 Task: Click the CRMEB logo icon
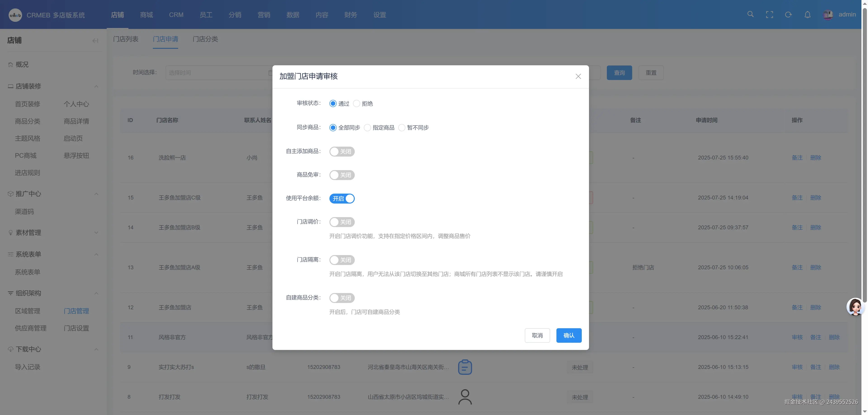tap(15, 15)
